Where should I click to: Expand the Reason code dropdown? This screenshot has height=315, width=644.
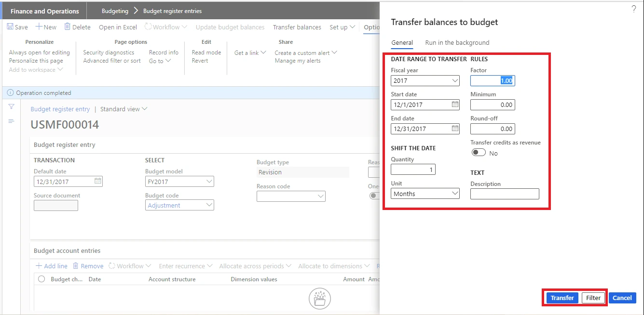pos(321,196)
